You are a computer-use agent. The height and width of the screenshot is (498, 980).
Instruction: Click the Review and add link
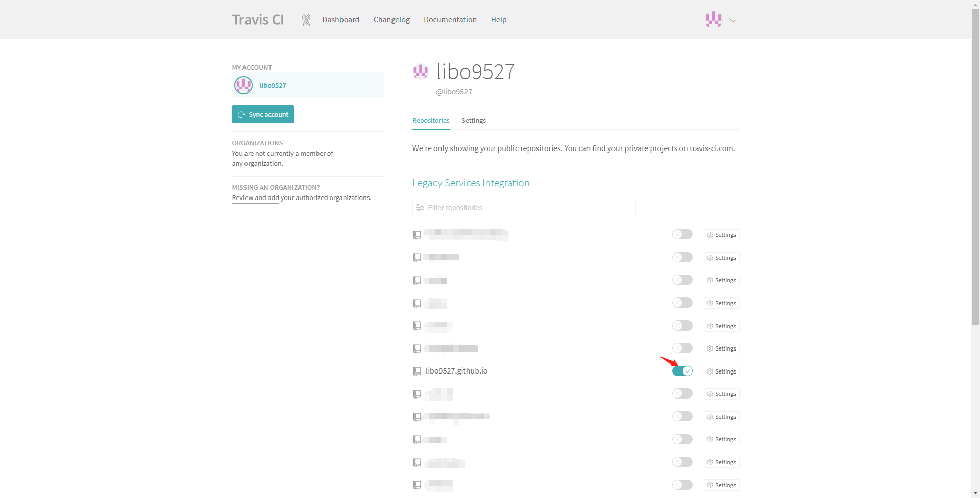click(x=255, y=198)
